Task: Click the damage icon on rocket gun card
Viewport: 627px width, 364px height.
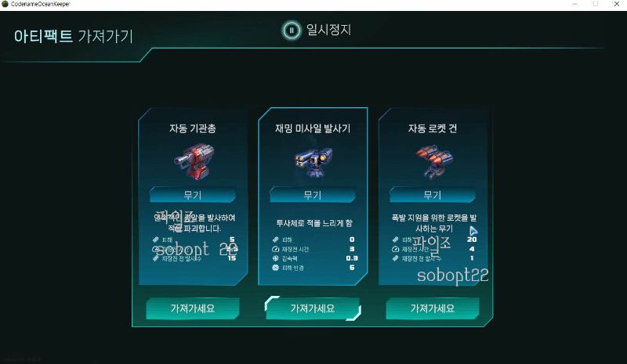Action: (396, 240)
